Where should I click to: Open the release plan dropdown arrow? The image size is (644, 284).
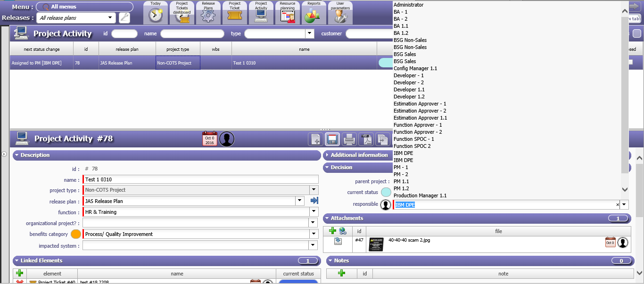tap(300, 201)
